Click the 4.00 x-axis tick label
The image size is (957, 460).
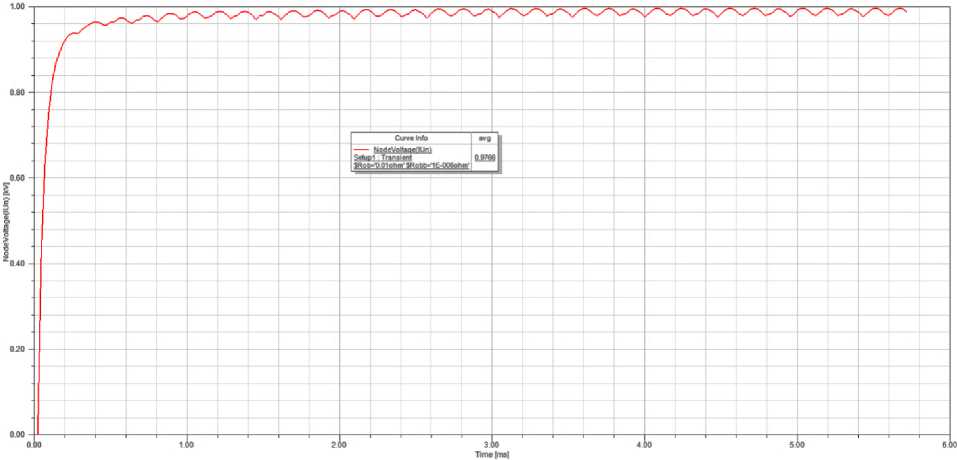(x=644, y=444)
